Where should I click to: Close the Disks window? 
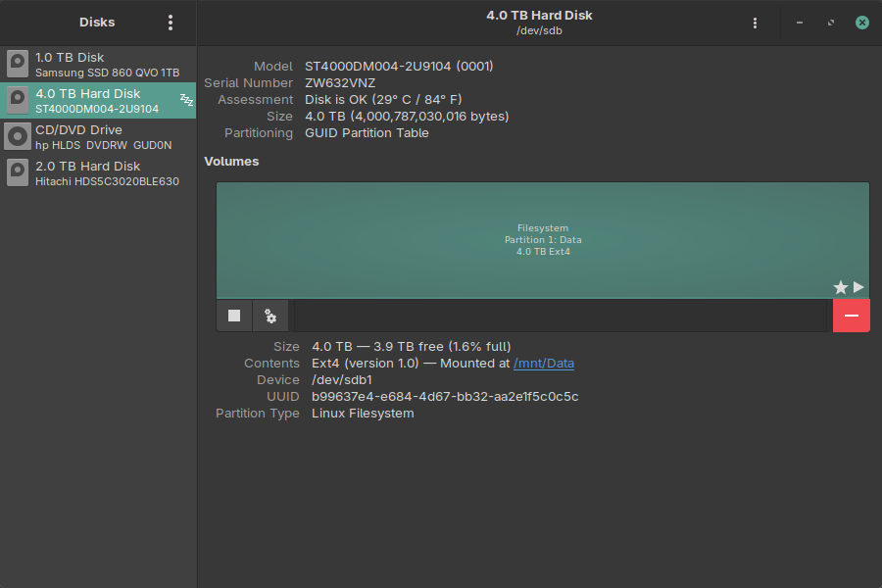861,23
